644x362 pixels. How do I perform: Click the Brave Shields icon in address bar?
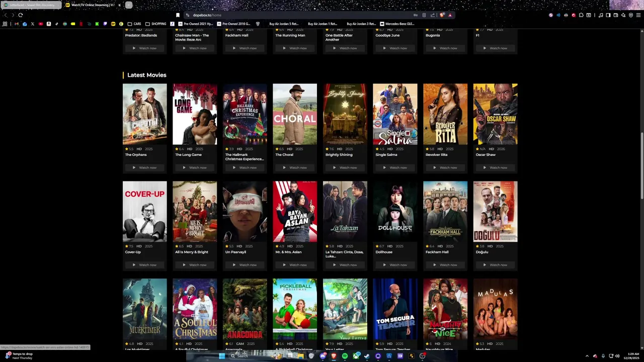[442, 15]
